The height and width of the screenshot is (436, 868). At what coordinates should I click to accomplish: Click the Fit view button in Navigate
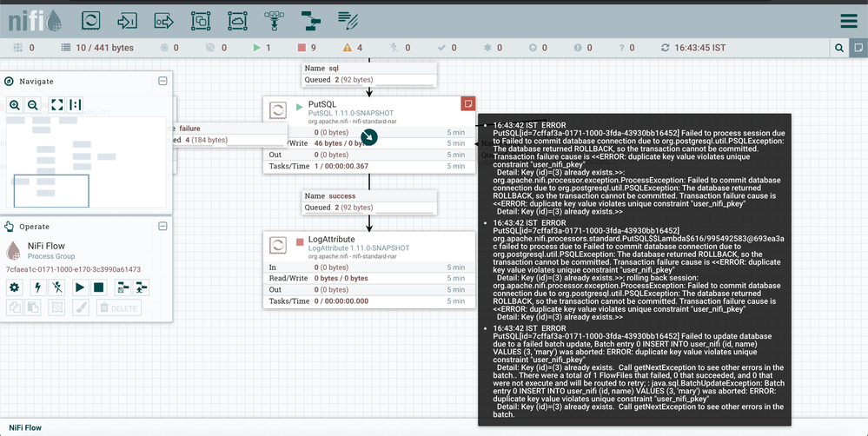coord(57,104)
